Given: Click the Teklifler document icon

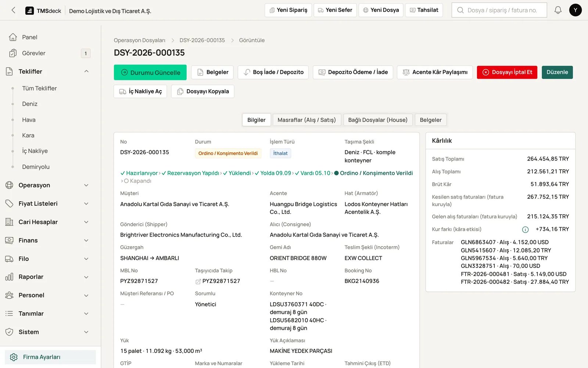Looking at the screenshot, I should [x=10, y=71].
